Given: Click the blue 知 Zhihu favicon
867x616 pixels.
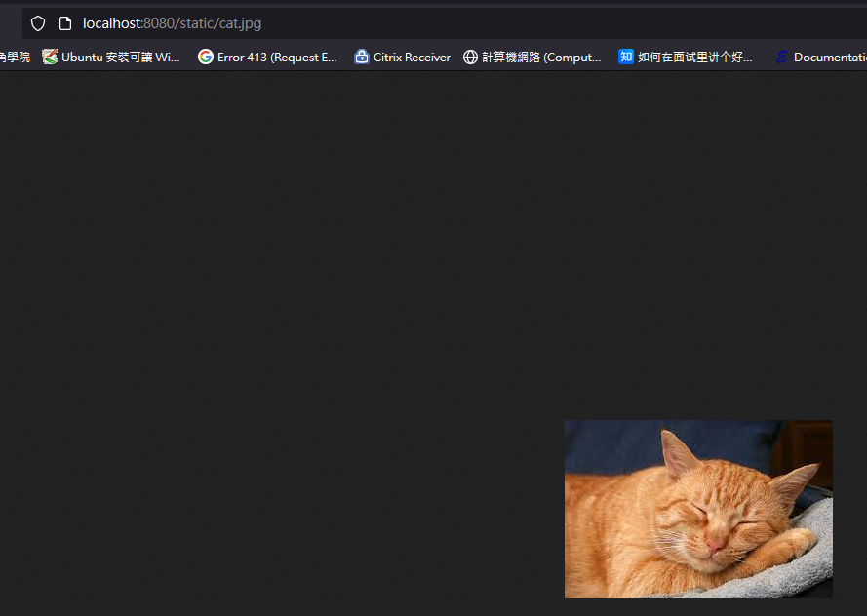Looking at the screenshot, I should tap(626, 57).
